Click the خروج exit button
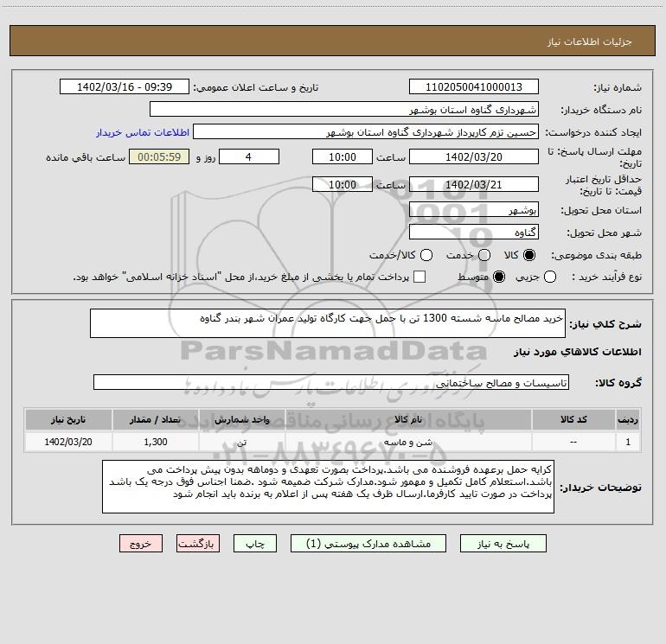The image size is (666, 644). click(141, 544)
